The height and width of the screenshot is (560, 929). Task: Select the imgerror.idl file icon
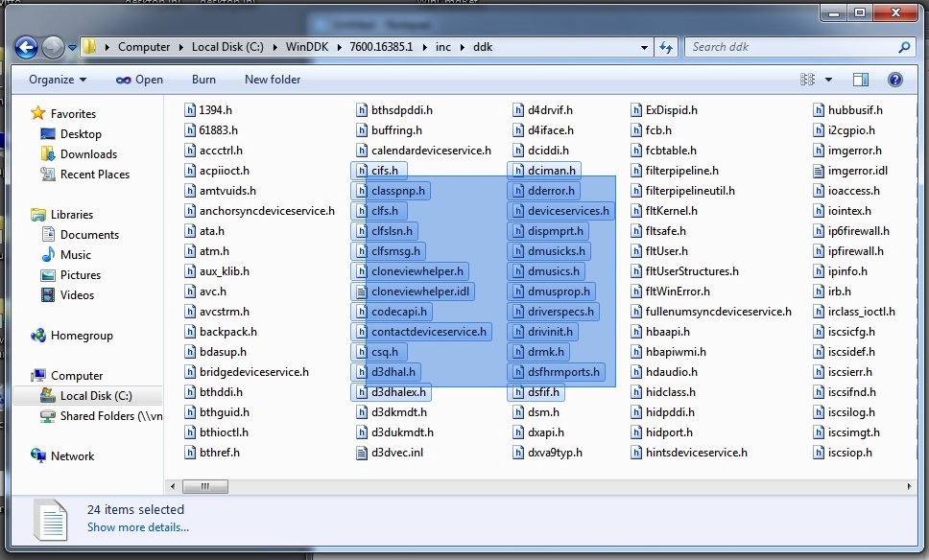point(819,171)
